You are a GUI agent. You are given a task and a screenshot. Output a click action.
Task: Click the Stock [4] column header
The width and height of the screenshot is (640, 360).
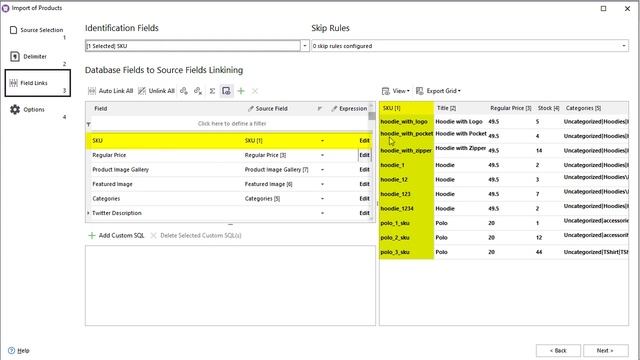coord(549,108)
